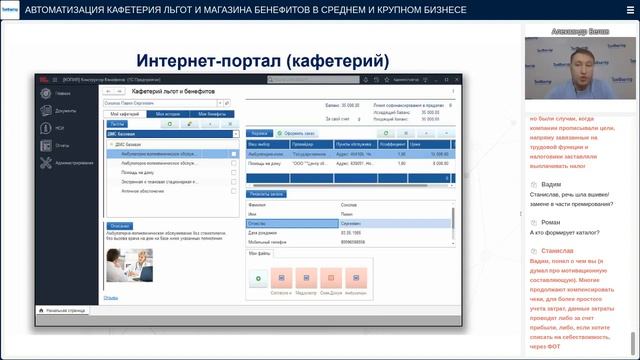Move the Корзина row up
The width and height of the screenshot is (640, 360).
click(426, 133)
